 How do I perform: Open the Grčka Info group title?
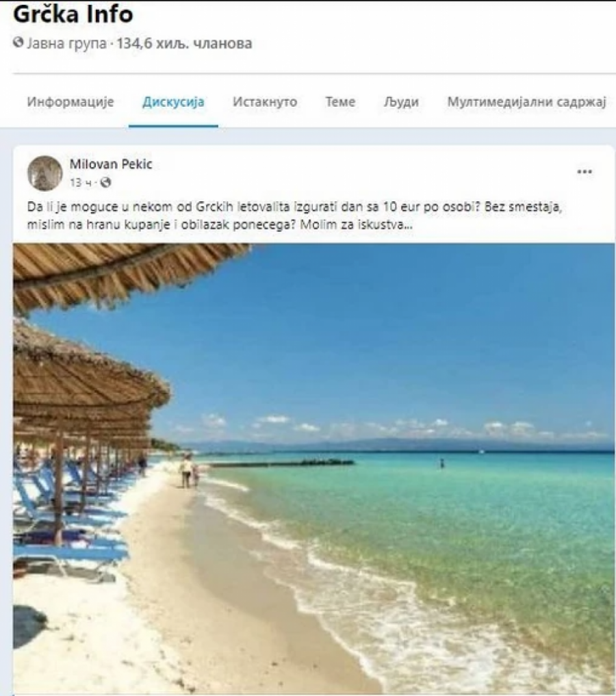pos(73,14)
